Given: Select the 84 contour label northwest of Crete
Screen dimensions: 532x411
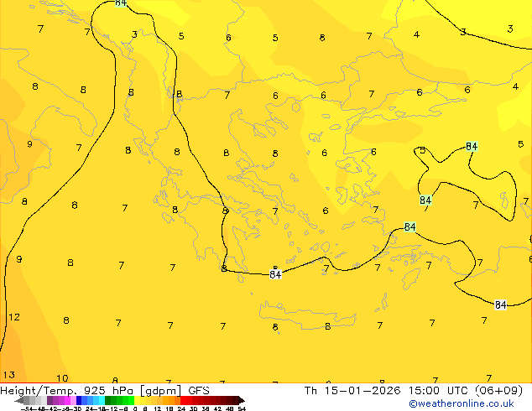Looking at the screenshot, I should (x=275, y=274).
